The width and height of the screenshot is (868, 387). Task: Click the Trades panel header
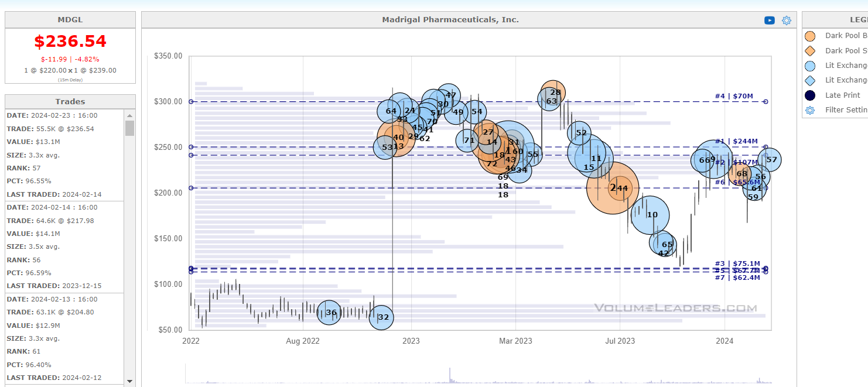pyautogui.click(x=70, y=102)
